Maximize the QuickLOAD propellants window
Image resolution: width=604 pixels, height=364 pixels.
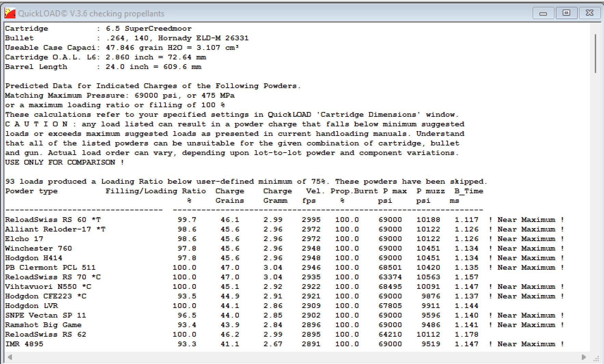566,13
